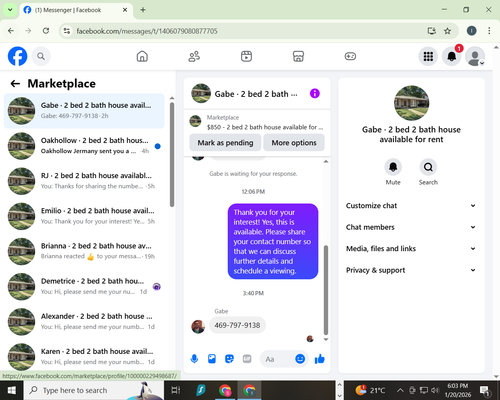Open the Gabe conversation in list

tap(84, 111)
